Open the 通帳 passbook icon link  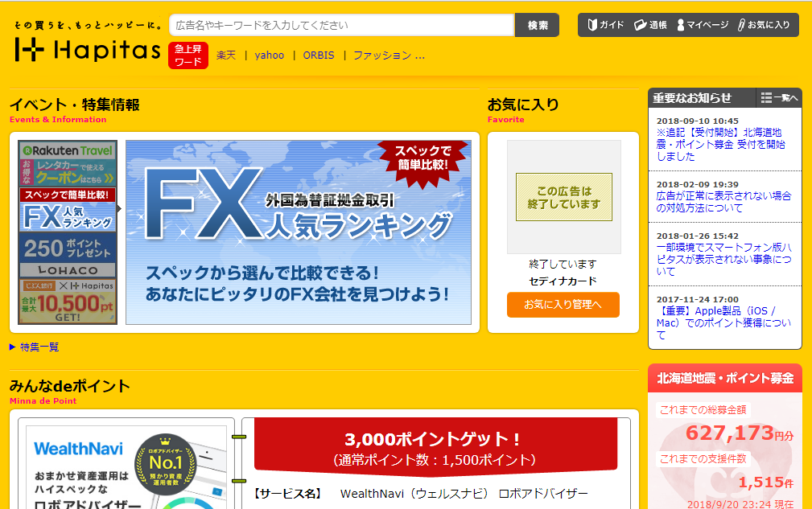coord(650,25)
